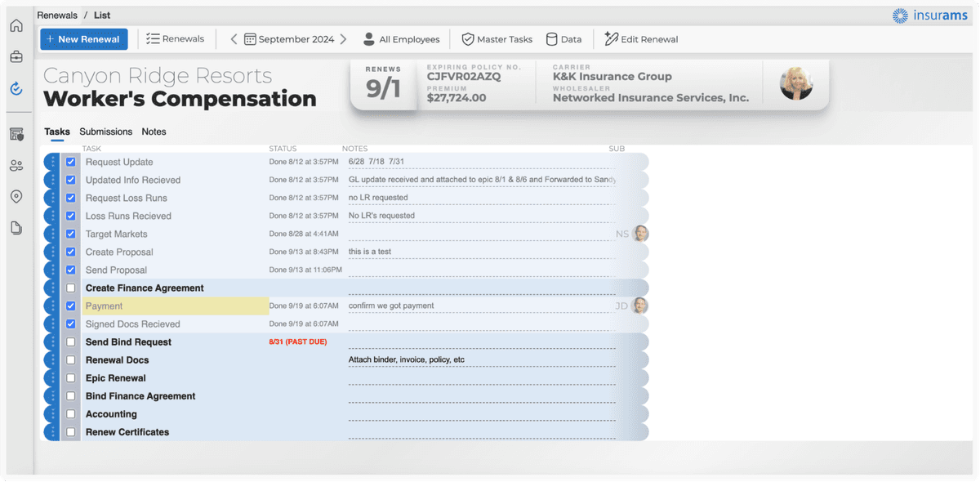Uncheck Updated Info Recieved checkbox
980x482 pixels.
[71, 180]
